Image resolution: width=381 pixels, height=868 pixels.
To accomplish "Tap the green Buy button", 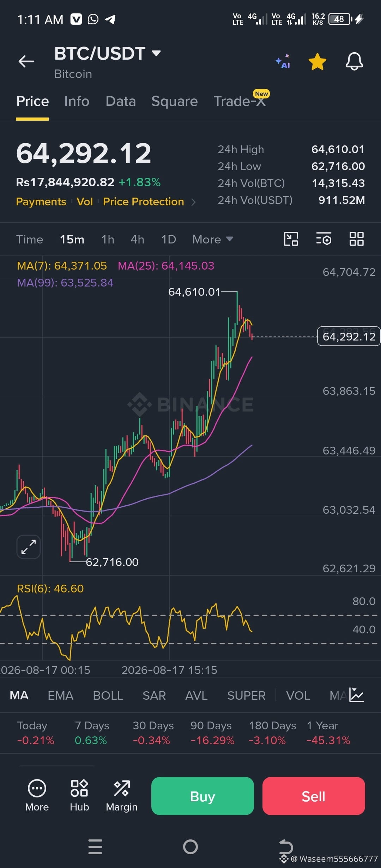I will click(x=202, y=796).
